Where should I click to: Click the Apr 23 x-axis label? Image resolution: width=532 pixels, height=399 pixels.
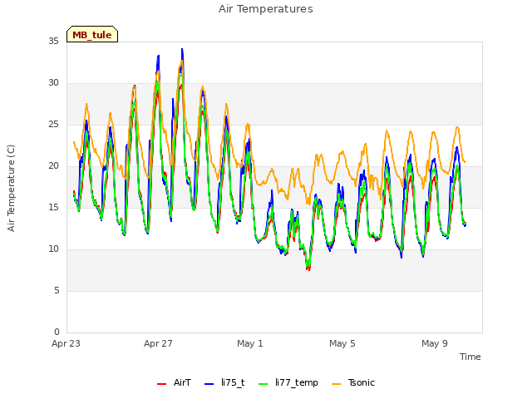tap(66, 343)
